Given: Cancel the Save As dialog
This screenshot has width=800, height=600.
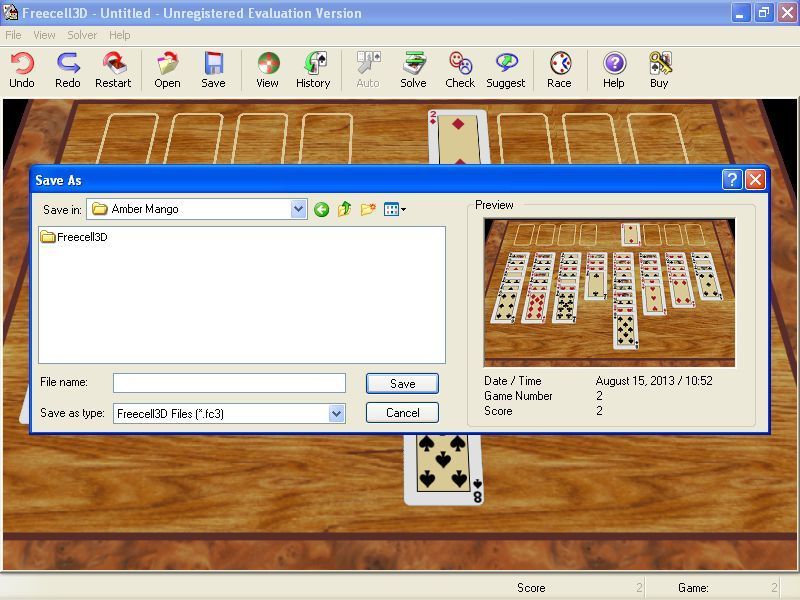Looking at the screenshot, I should [402, 412].
